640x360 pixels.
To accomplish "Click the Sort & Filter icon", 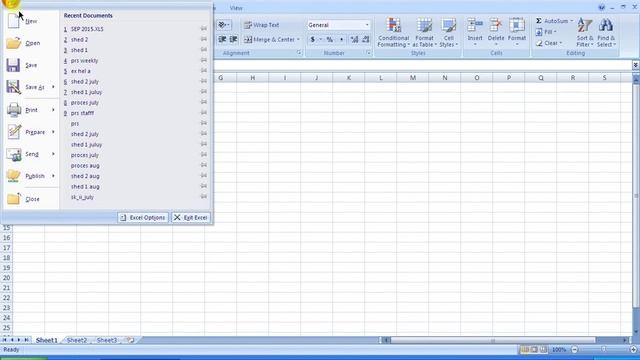I will (584, 26).
